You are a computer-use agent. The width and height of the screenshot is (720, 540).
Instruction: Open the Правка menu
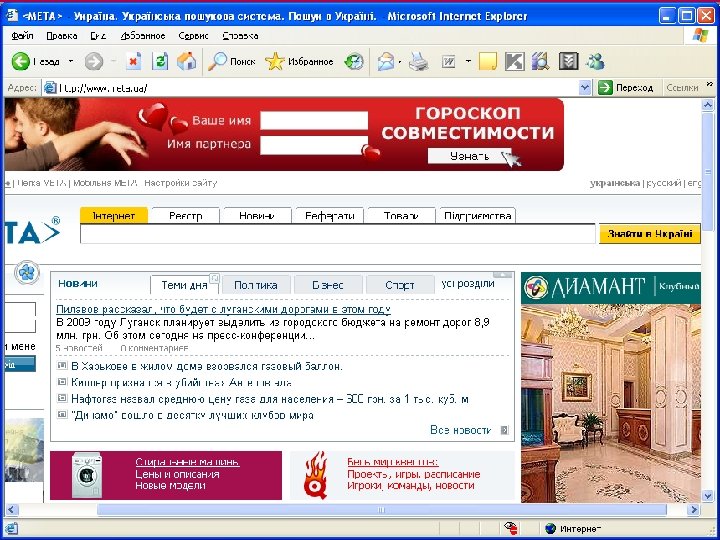click(62, 35)
